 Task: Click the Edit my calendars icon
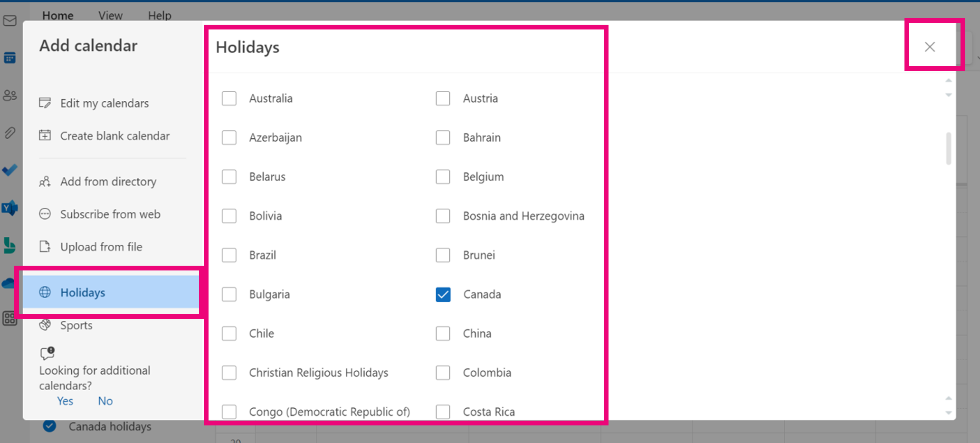[x=45, y=103]
